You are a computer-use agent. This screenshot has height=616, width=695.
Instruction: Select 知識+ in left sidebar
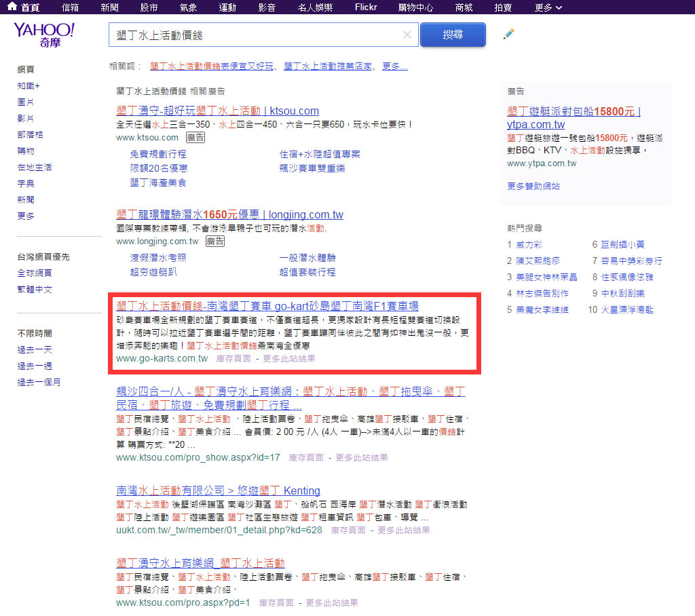click(x=29, y=86)
